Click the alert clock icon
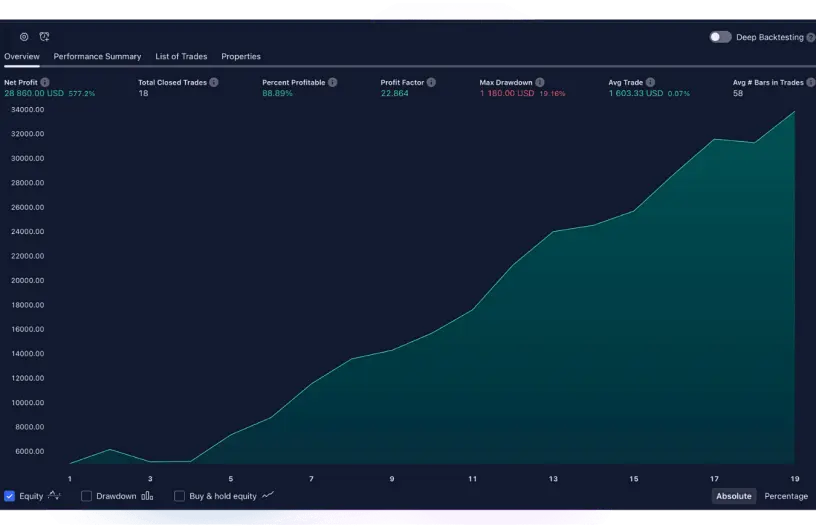 [x=44, y=36]
